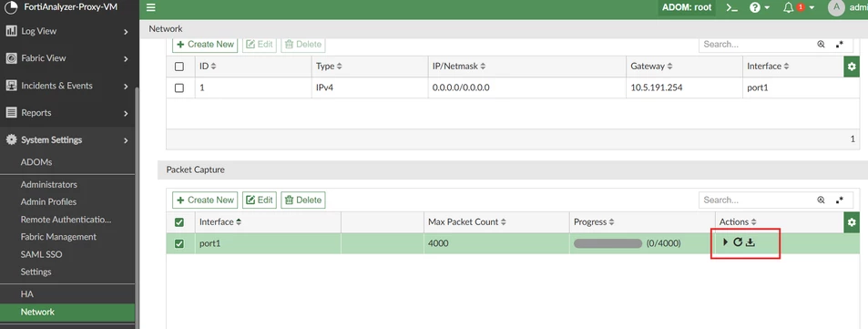Image resolution: width=868 pixels, height=329 pixels.
Task: Uncheck the port1 capture row checkbox
Action: 179,243
